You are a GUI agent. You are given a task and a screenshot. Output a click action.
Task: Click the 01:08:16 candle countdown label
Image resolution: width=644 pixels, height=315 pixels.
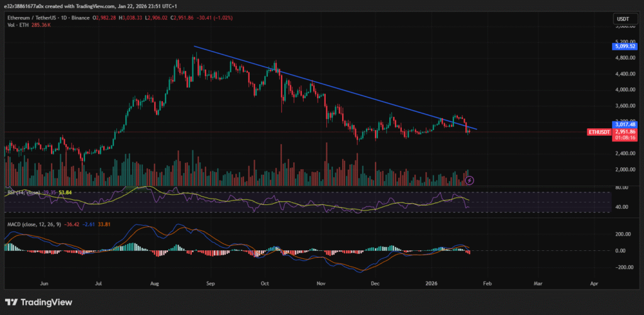point(623,138)
